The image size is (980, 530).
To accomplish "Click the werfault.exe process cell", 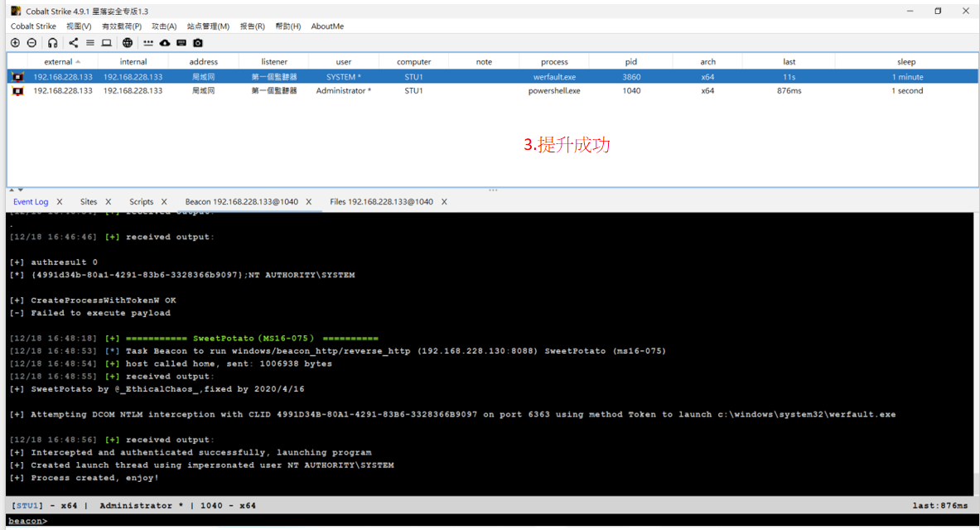I will pyautogui.click(x=554, y=77).
